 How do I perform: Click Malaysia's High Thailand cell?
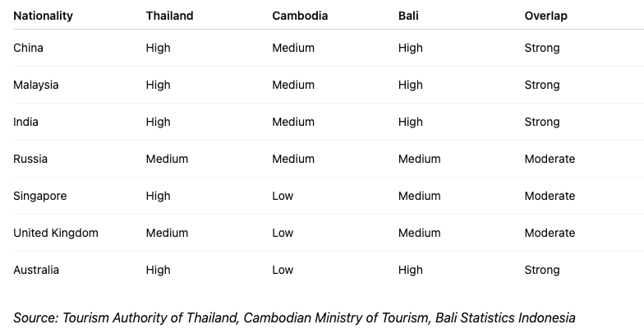pos(158,85)
